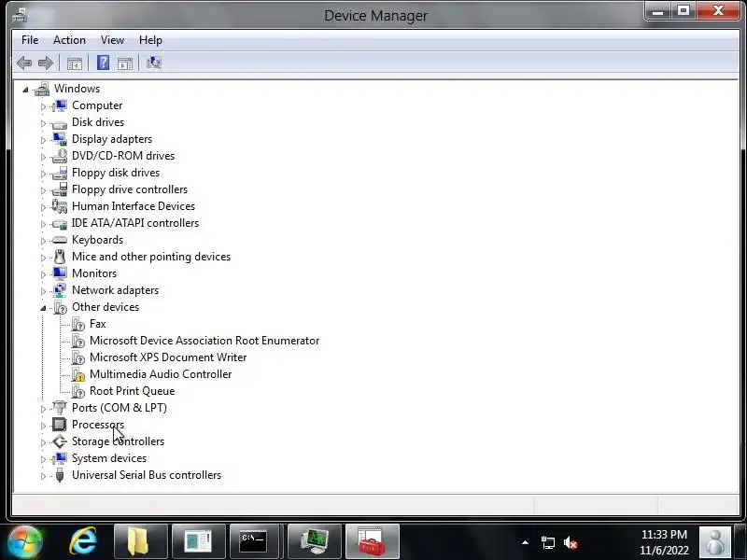Click the Show/Hide Console Tree toolbar icon
This screenshot has width=747, height=560.
75,63
